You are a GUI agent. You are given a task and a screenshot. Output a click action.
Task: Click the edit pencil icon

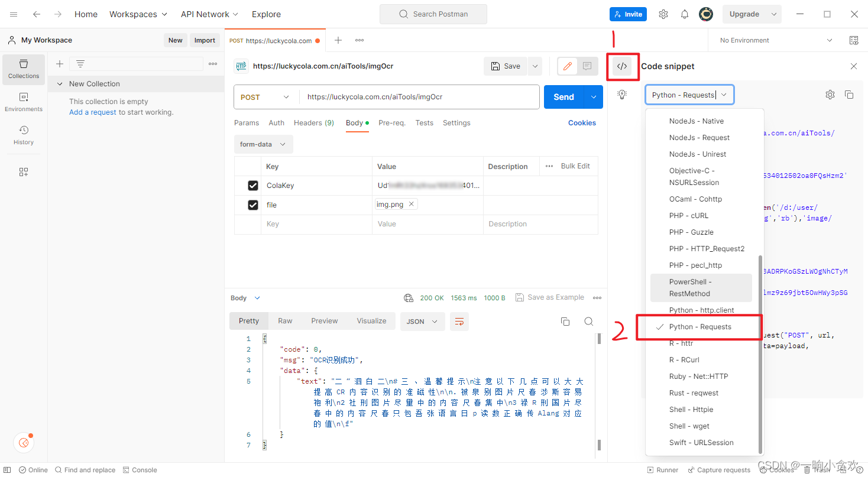click(x=568, y=66)
